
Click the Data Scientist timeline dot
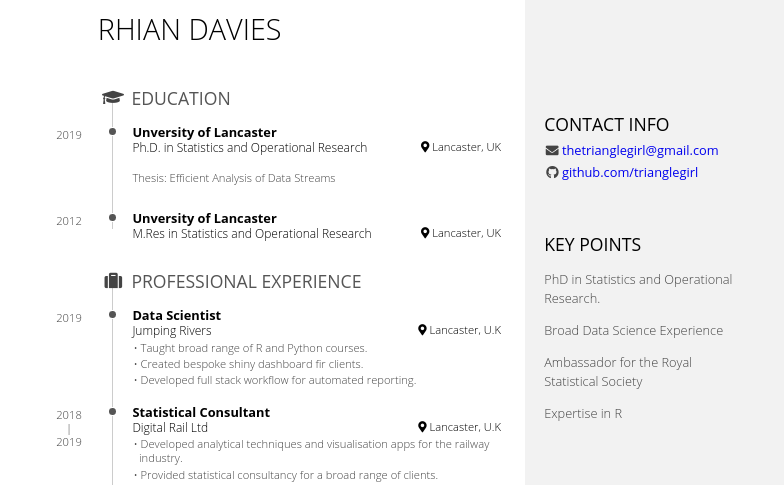(x=113, y=315)
